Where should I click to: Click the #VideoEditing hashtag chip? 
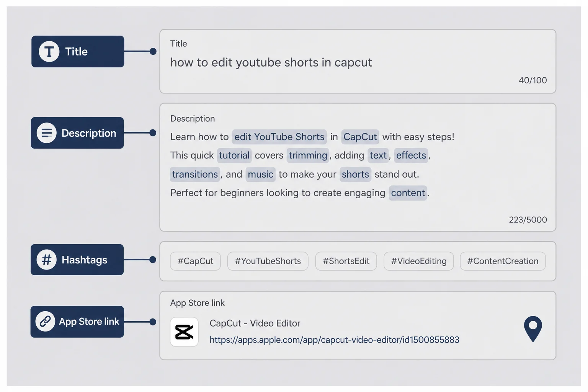(419, 261)
